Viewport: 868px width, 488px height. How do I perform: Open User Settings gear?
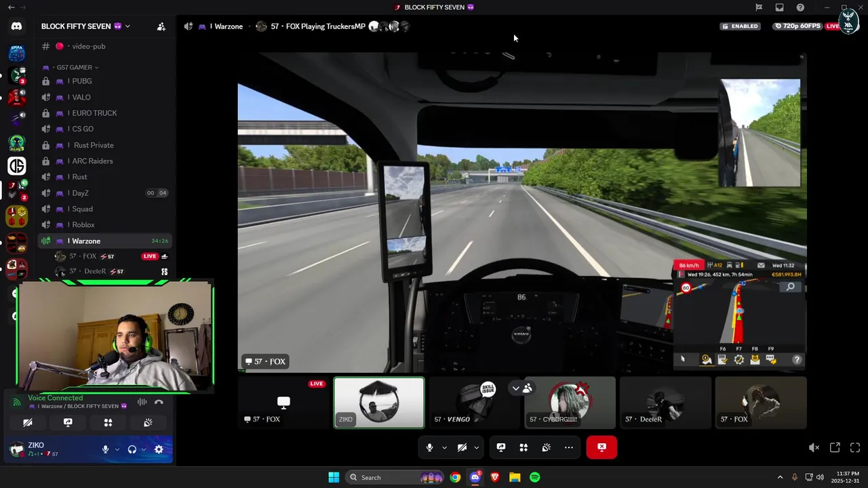[159, 449]
